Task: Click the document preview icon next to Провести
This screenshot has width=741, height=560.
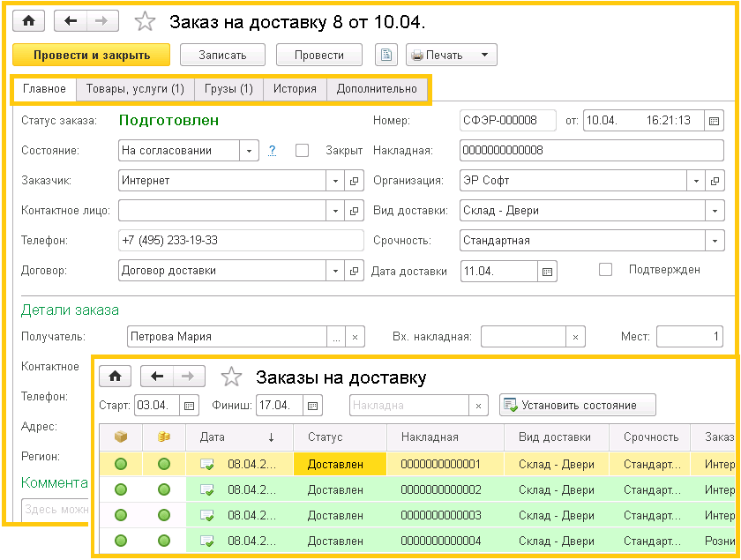Action: point(385,54)
